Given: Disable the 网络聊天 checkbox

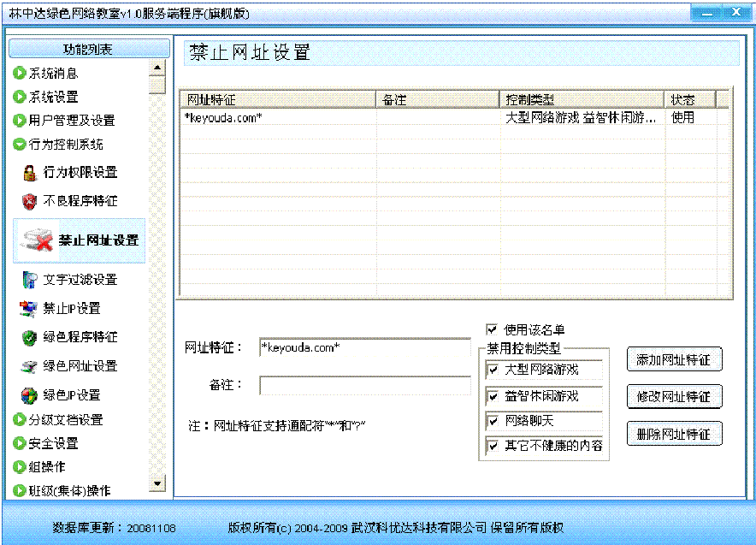Looking at the screenshot, I should click(x=493, y=421).
